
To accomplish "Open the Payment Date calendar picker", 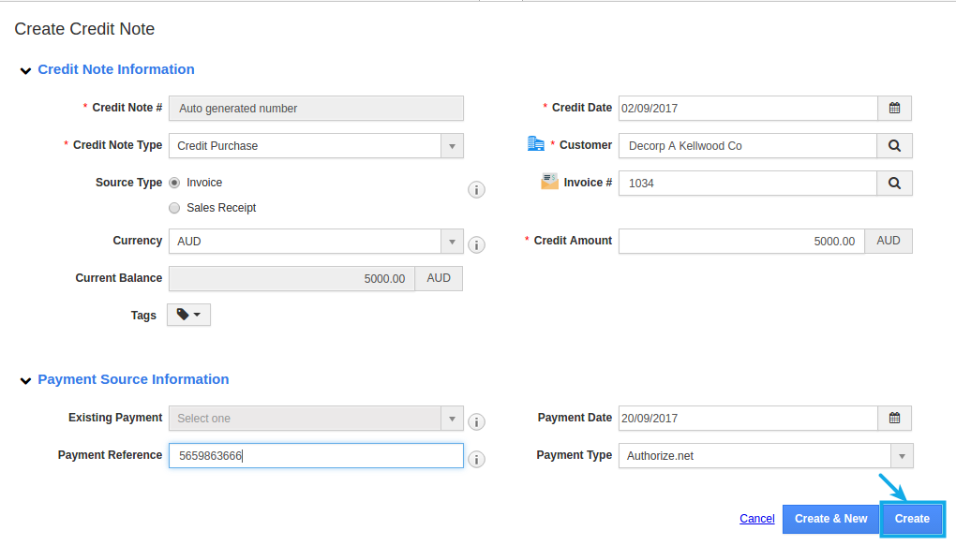I will coord(894,418).
